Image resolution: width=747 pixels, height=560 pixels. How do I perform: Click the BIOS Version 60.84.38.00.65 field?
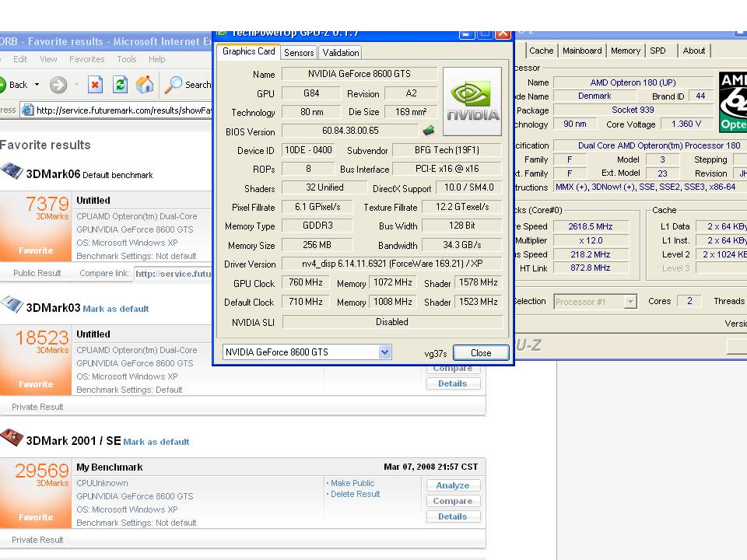point(350,131)
